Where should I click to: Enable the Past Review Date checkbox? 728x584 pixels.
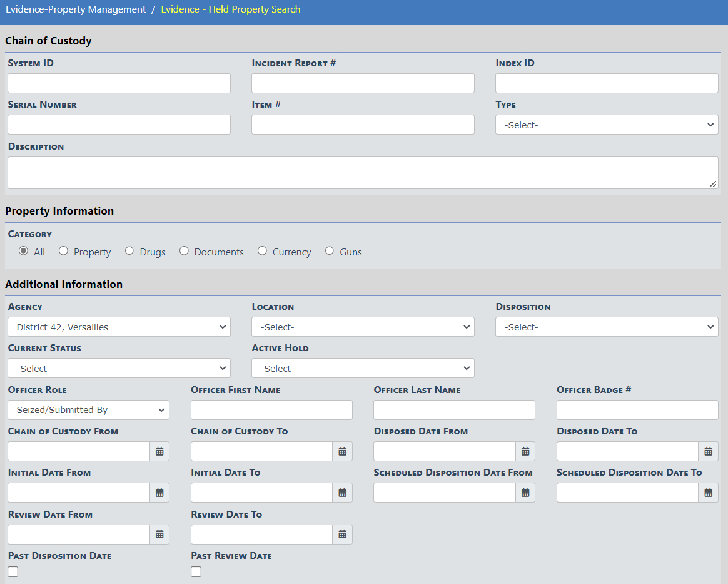[196, 571]
